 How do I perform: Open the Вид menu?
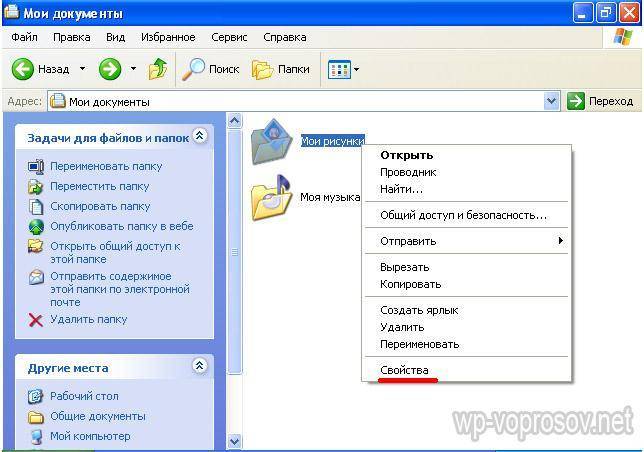(x=115, y=37)
